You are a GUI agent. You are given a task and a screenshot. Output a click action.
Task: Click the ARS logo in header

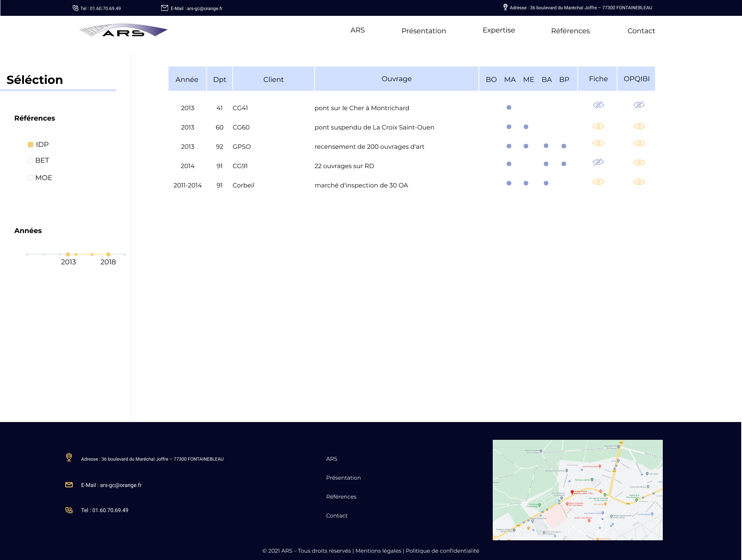pos(123,31)
